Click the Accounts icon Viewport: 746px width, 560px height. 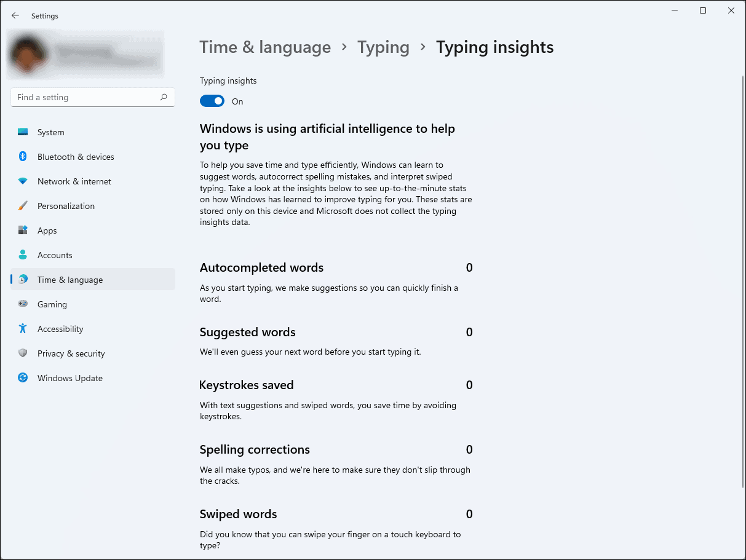tap(22, 254)
